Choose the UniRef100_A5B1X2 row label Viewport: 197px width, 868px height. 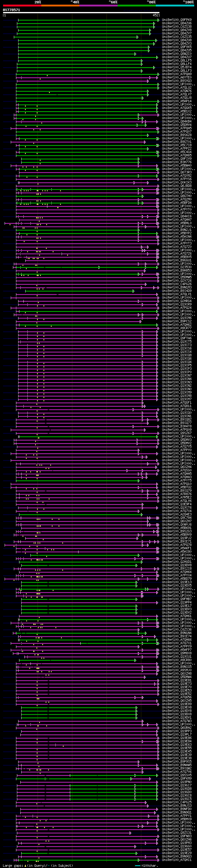(x=177, y=111)
